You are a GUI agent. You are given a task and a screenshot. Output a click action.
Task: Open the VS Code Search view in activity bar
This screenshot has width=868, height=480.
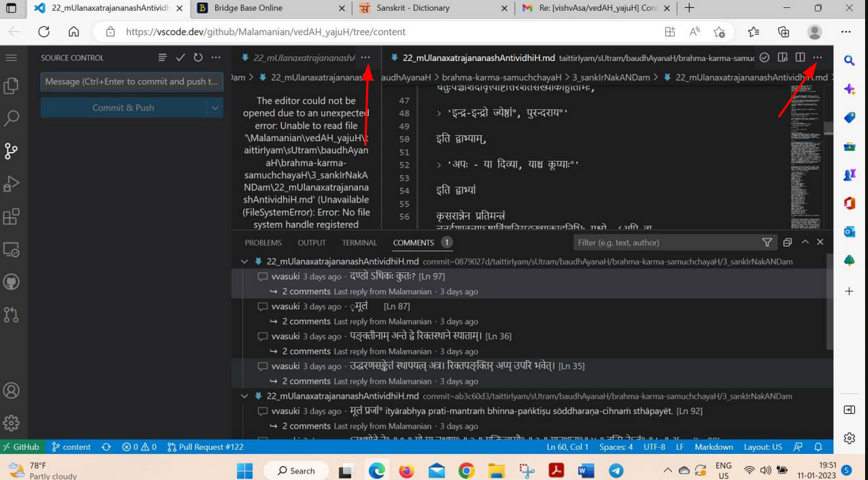[11, 118]
